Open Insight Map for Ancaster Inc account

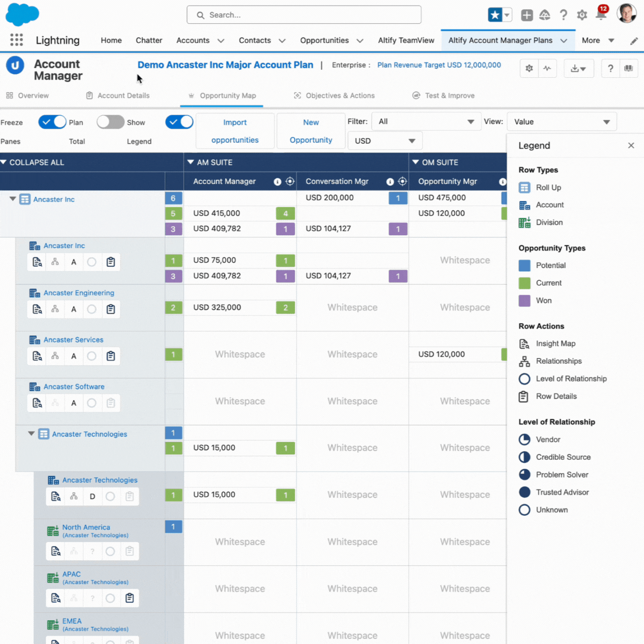coord(37,262)
